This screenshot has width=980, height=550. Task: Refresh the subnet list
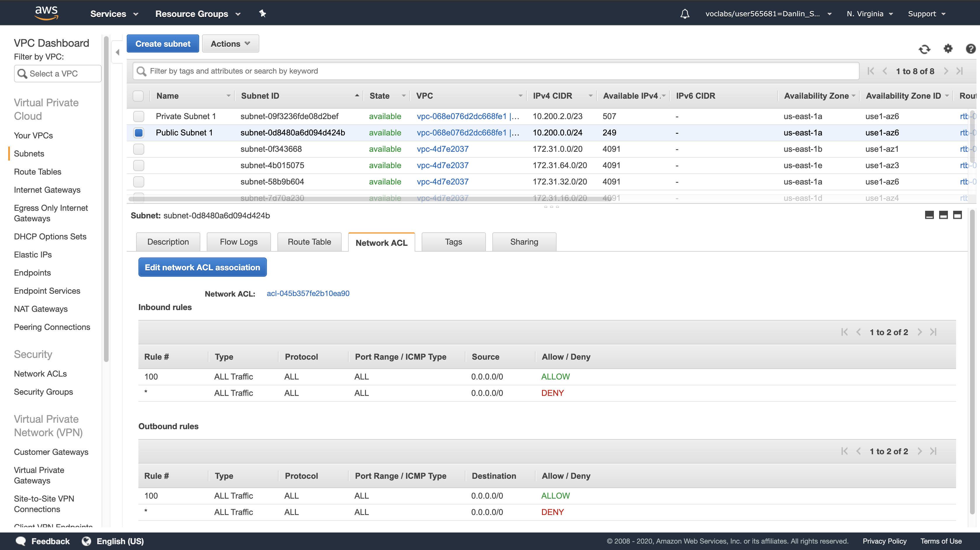(x=925, y=49)
